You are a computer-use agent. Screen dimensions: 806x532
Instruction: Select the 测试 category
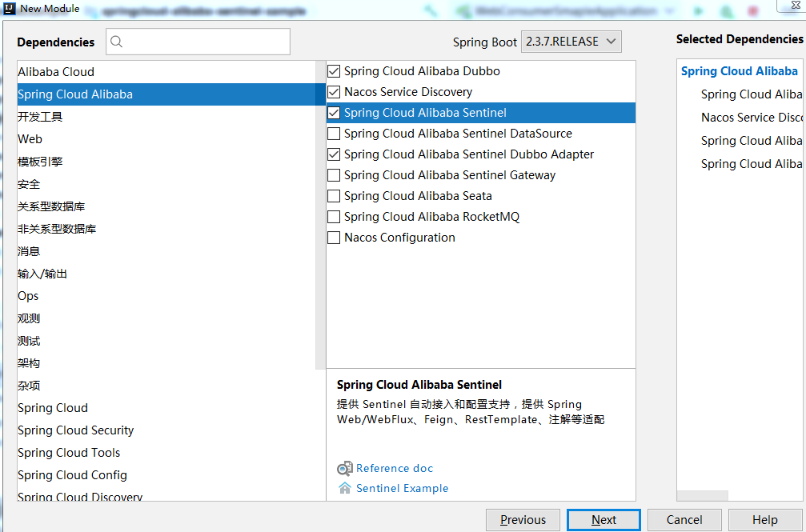[x=166, y=341]
